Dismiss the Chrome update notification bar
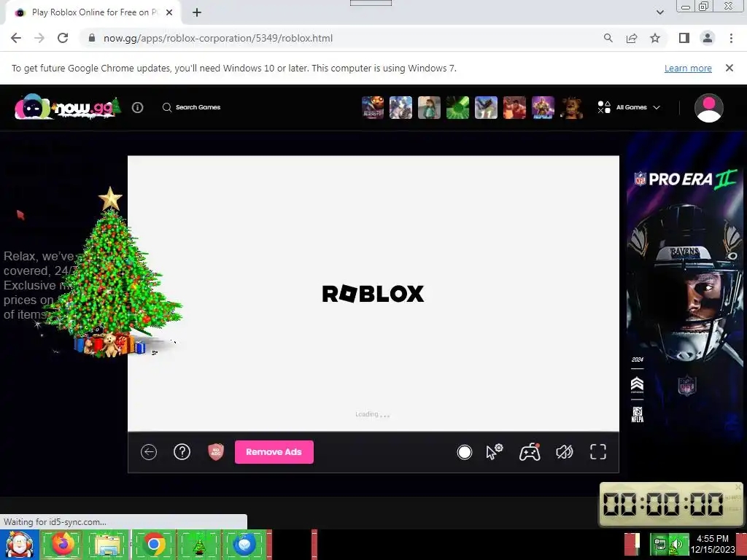 (729, 68)
